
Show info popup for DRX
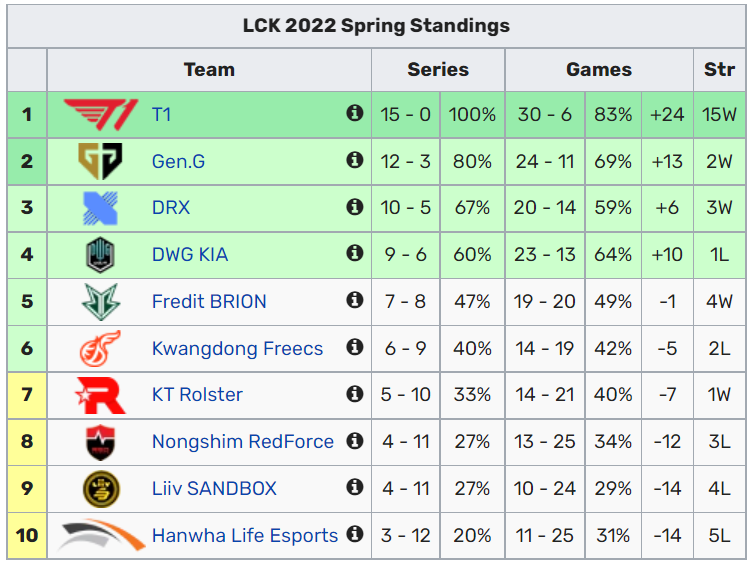tap(354, 207)
